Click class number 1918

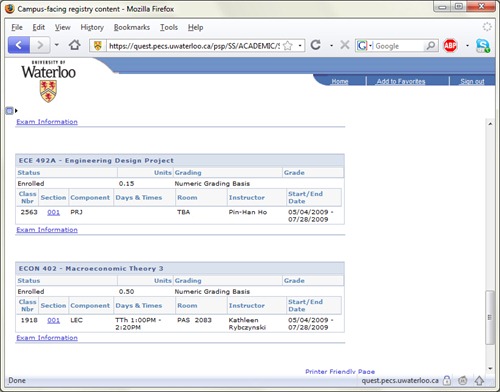[29, 320]
